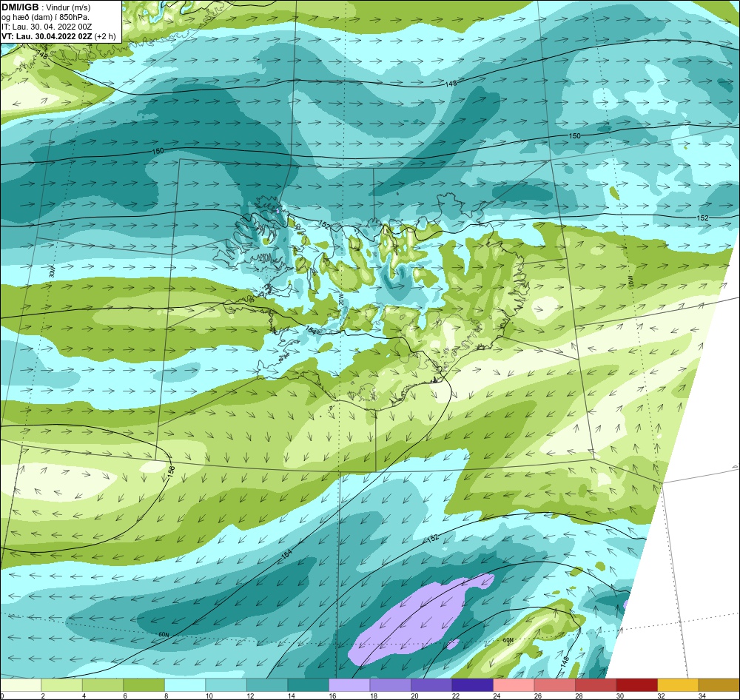This screenshot has width=740, height=700.
Task: Select the 26–28 m/s salmon red swatch
Action: (x=554, y=685)
